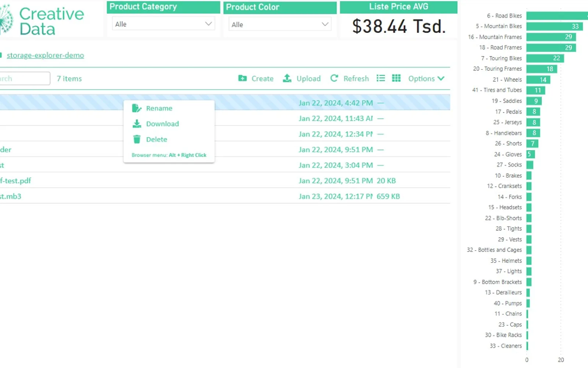Click the 7 - Touring Bikes bar
Viewport: 588px width, 368px height.
pos(545,58)
